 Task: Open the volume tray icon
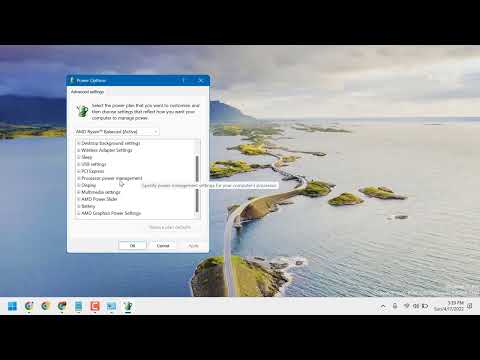(416, 306)
